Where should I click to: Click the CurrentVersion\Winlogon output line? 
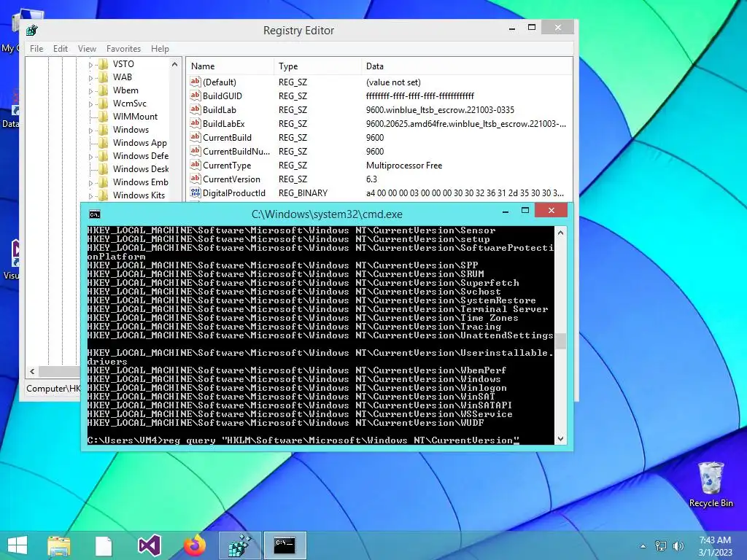[297, 388]
